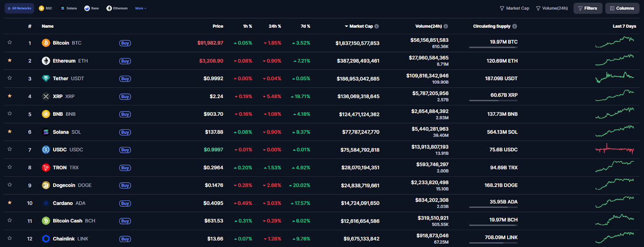The height and width of the screenshot is (247, 644).
Task: Open the Market Cap filter dropdown
Action: click(x=514, y=8)
